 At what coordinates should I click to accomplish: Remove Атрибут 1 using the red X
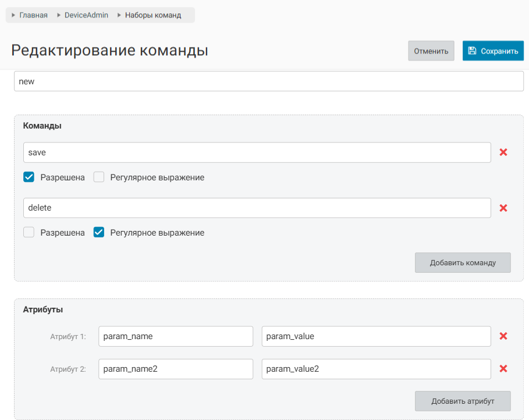coord(503,336)
